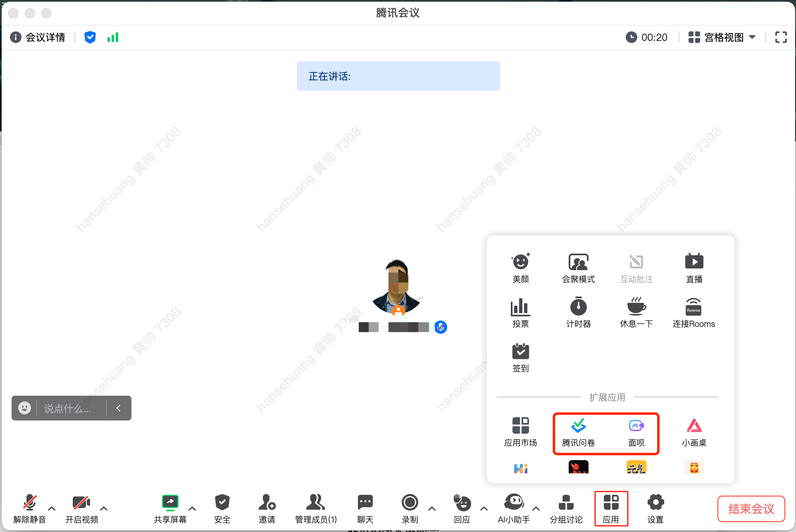Open the 计时器 timer tool
796x532 pixels.
(x=578, y=313)
